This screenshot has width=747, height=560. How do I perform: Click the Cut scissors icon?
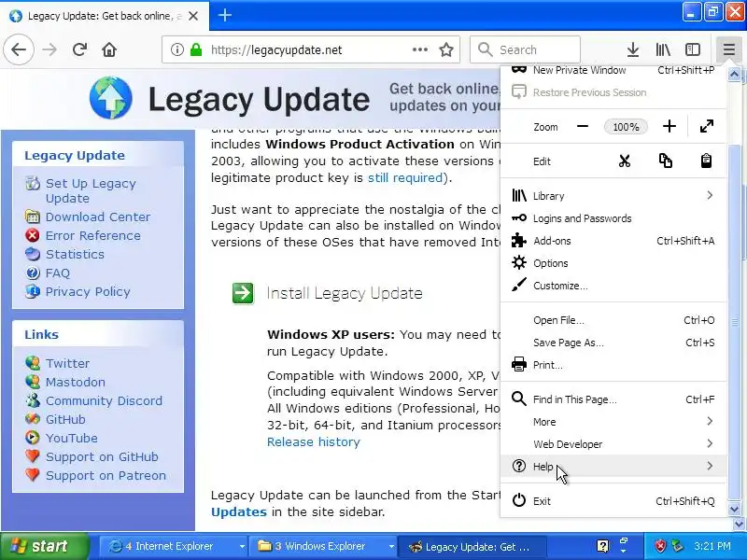click(x=624, y=161)
